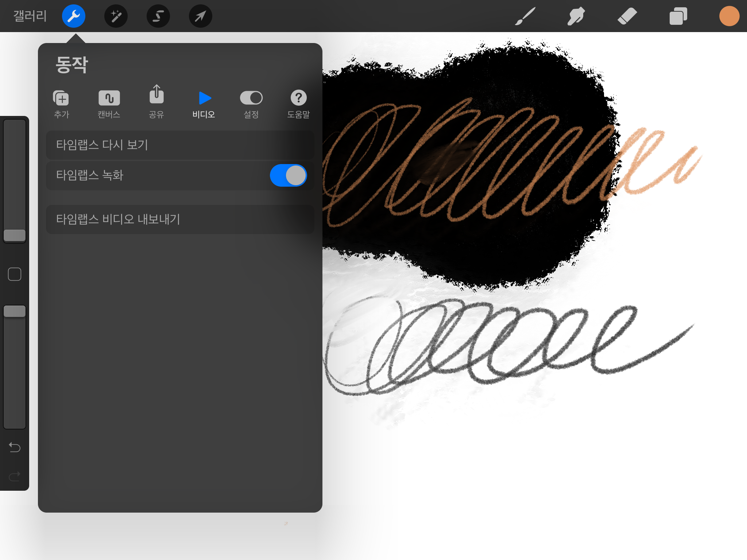Select the Eraser tool
747x560 pixels.
click(x=627, y=16)
